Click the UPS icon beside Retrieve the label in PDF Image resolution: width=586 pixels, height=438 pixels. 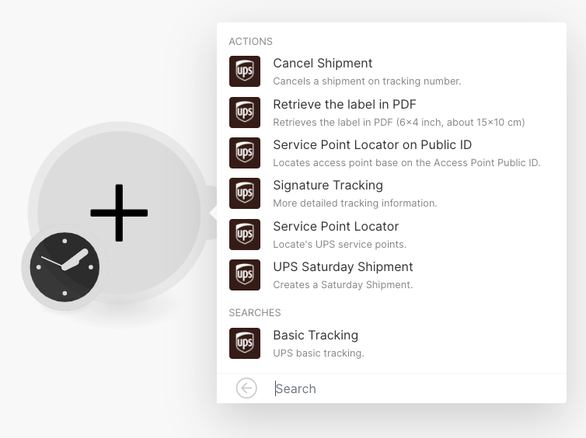[x=244, y=112]
